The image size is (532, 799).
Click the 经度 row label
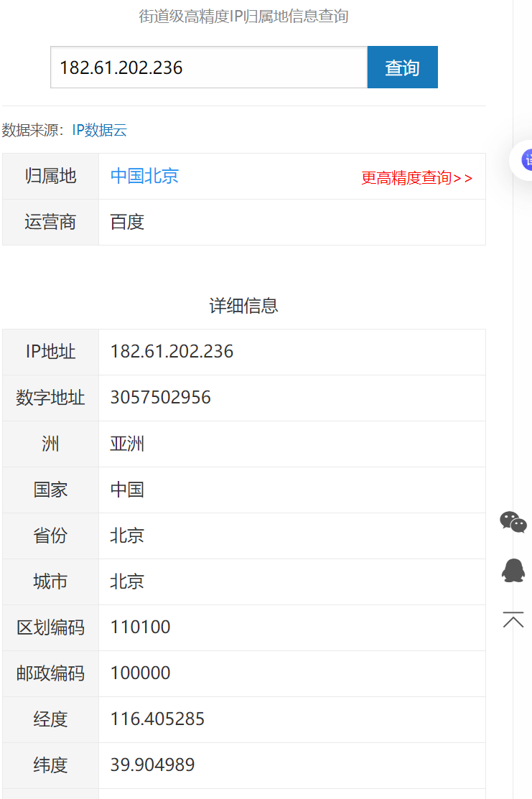[x=50, y=719]
